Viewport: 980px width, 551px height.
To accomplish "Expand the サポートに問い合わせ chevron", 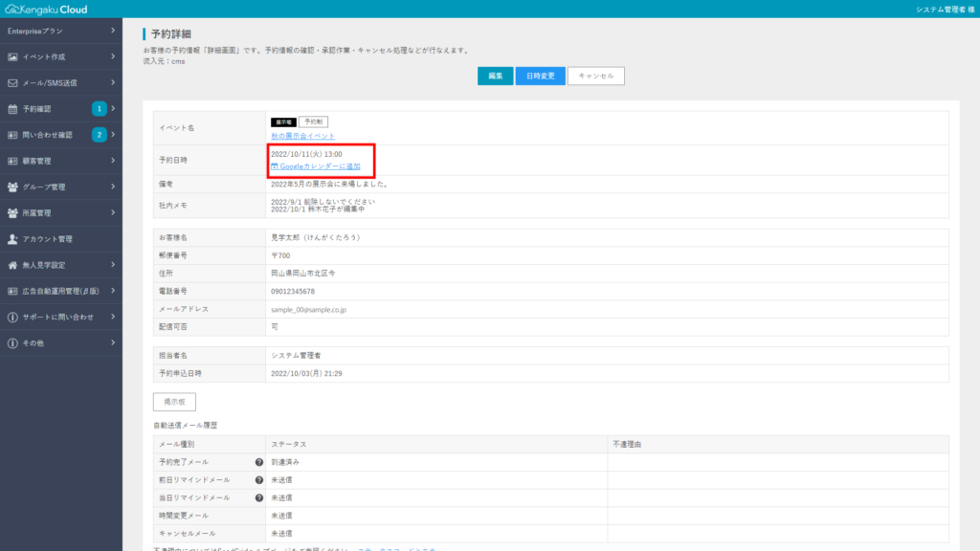I will (x=113, y=317).
